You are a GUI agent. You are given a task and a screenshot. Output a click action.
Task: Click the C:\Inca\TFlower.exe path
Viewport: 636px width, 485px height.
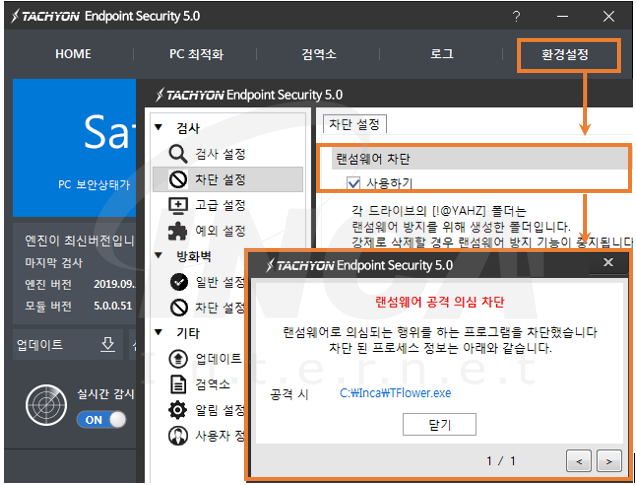(395, 393)
